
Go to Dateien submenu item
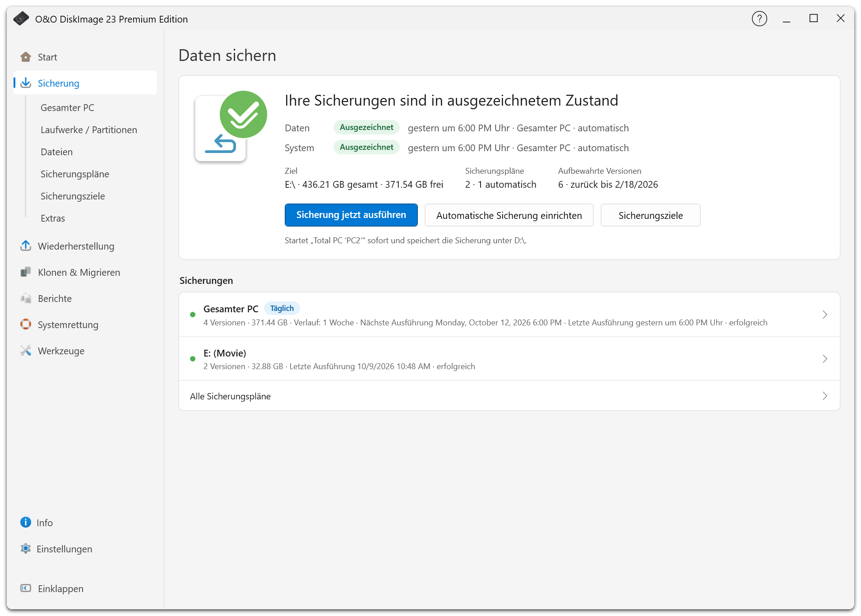coord(56,152)
